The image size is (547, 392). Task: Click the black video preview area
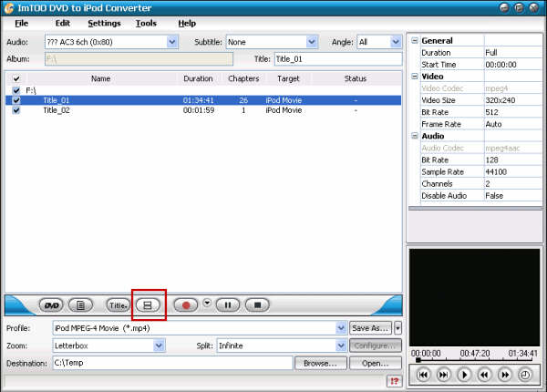(x=474, y=297)
